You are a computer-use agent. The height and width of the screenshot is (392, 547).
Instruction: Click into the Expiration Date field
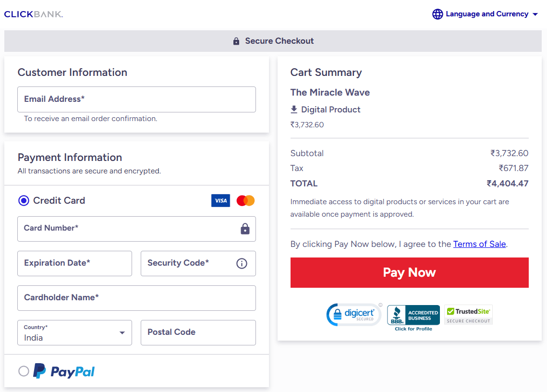[74, 263]
